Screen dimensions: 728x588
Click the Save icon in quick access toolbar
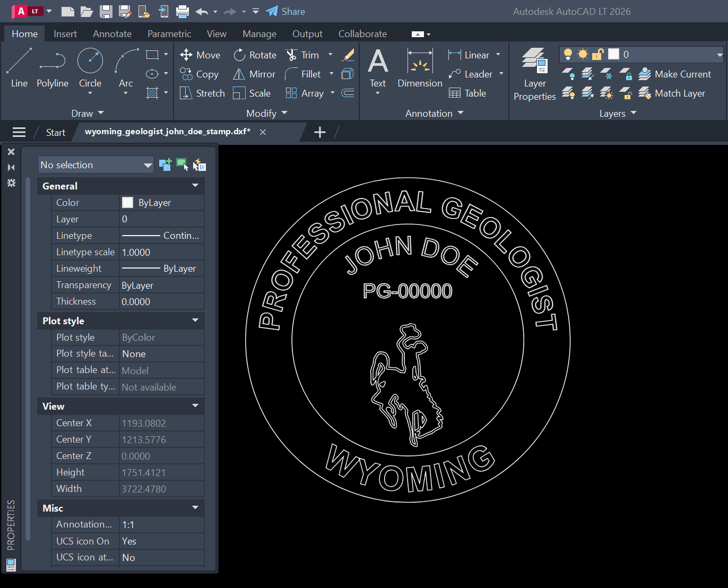[106, 11]
